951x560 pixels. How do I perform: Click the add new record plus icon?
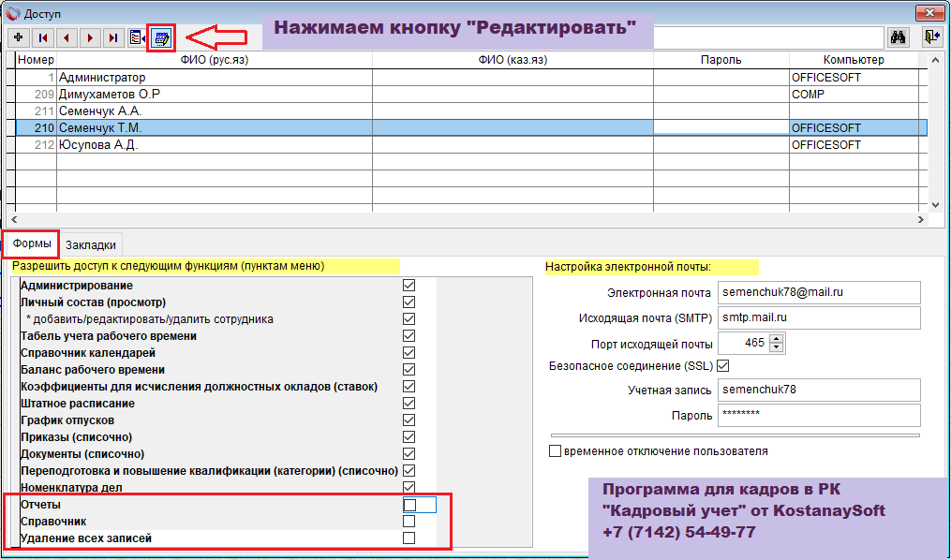pos(18,37)
